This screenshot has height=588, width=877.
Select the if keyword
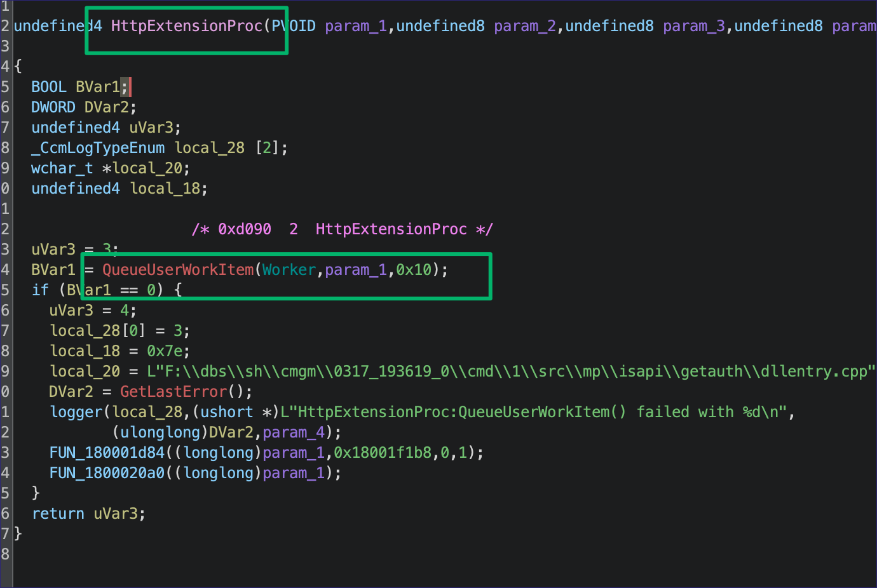pyautogui.click(x=40, y=290)
